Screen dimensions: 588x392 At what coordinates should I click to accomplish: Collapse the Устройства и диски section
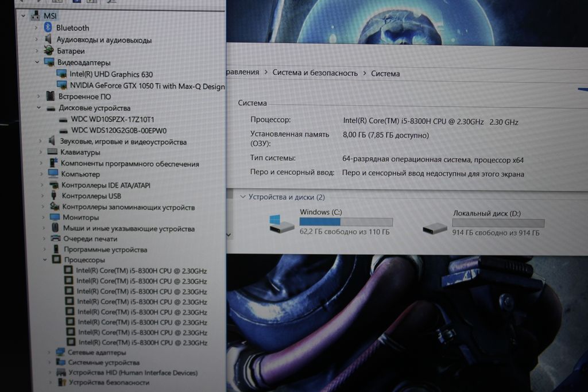(x=242, y=197)
